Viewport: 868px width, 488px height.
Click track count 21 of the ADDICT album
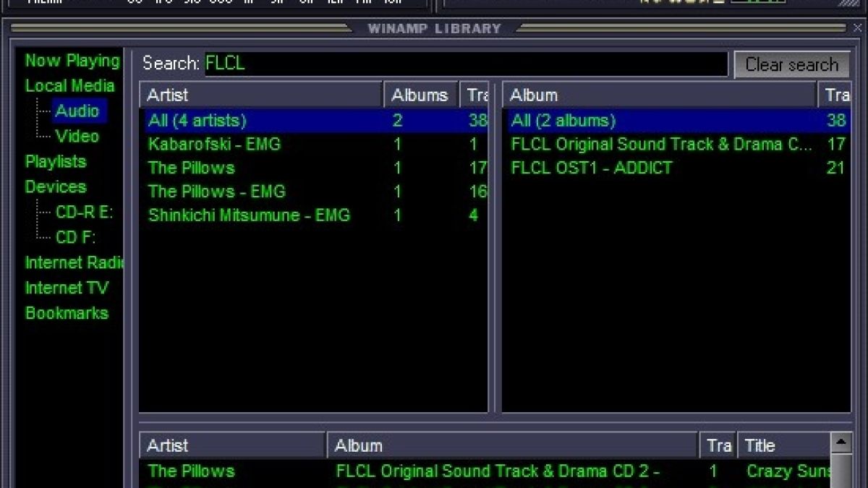click(836, 168)
